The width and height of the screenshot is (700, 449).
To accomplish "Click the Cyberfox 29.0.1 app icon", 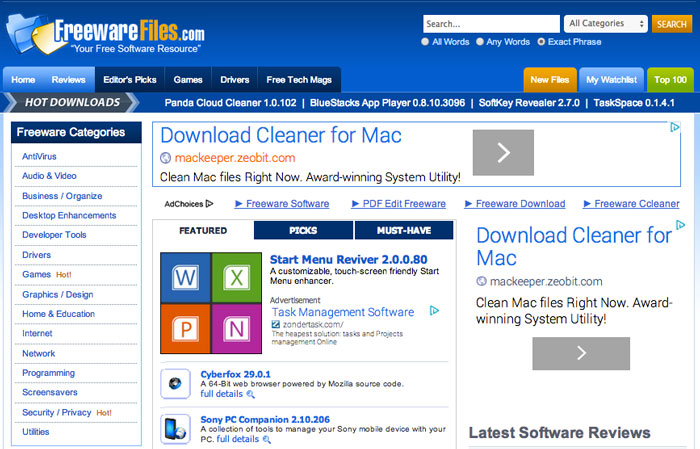I will (x=175, y=383).
